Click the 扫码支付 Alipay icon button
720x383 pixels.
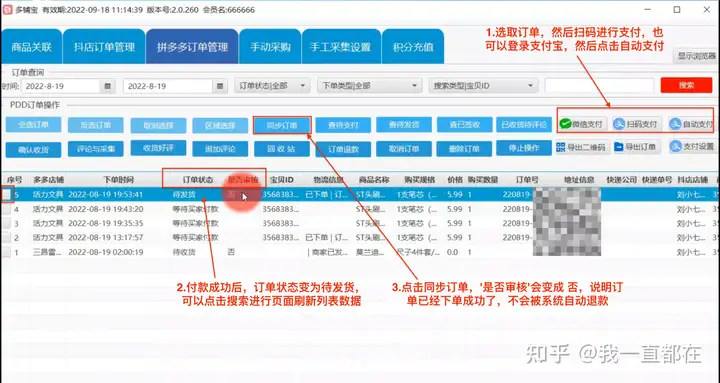pos(637,124)
